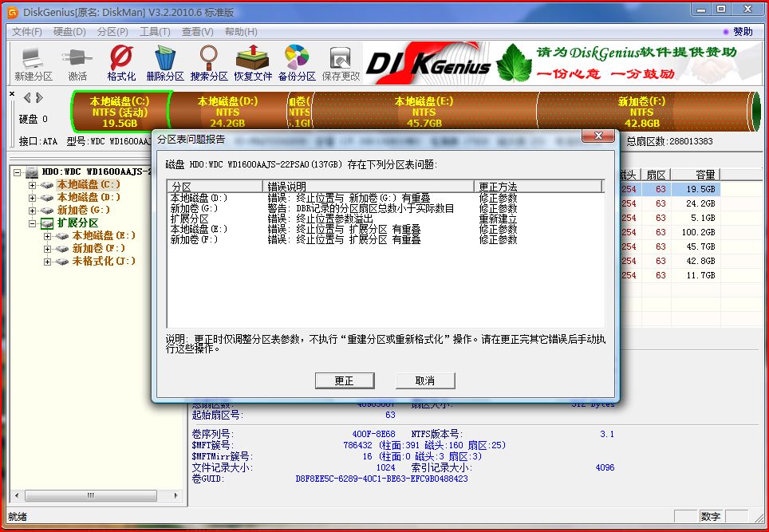The height and width of the screenshot is (532, 769).
Task: Select the 新加卷(F:) error row
Action: click(x=385, y=240)
